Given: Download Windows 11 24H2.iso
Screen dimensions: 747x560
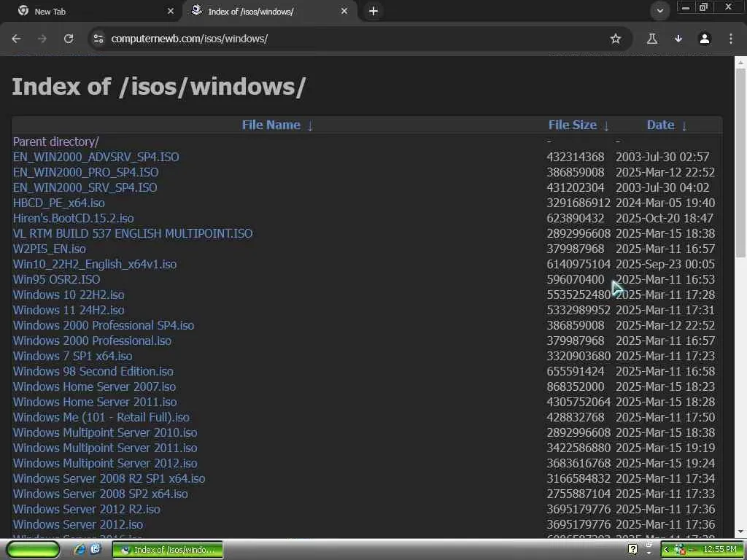Looking at the screenshot, I should click(x=69, y=310).
